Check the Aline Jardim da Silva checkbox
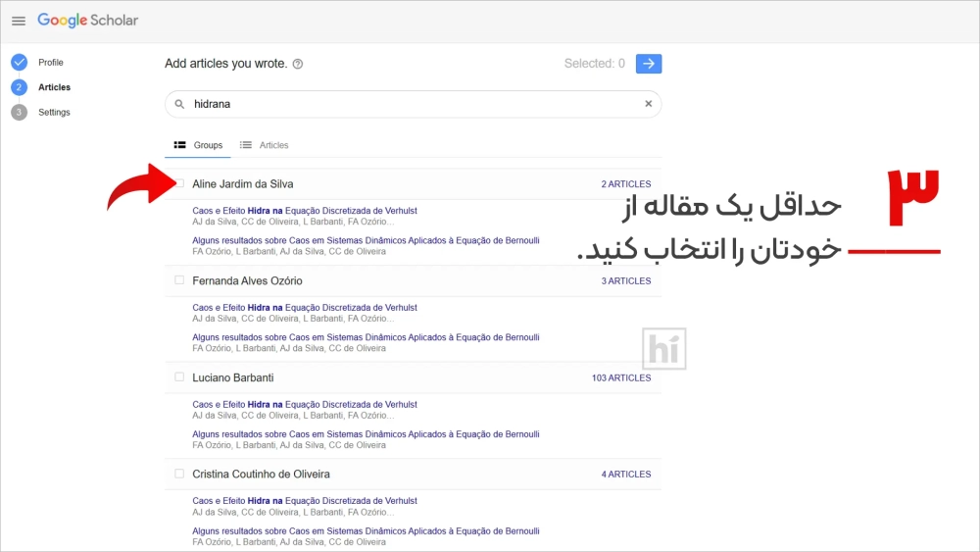The width and height of the screenshot is (980, 552). 179,183
